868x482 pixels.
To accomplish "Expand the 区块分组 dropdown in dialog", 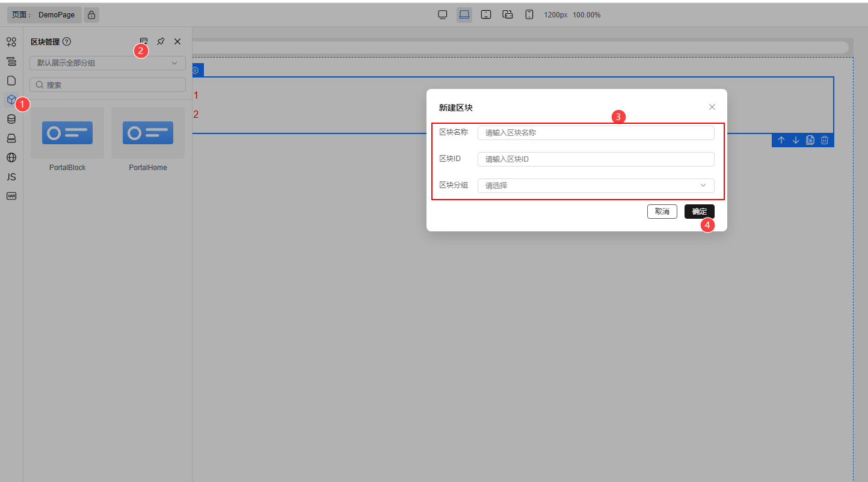I will 596,186.
